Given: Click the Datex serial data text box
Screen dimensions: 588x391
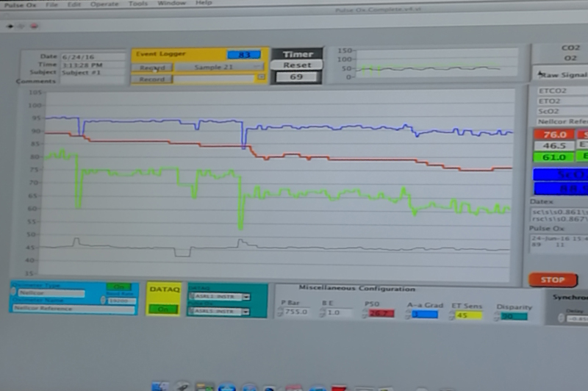Looking at the screenshot, I should 559,215.
